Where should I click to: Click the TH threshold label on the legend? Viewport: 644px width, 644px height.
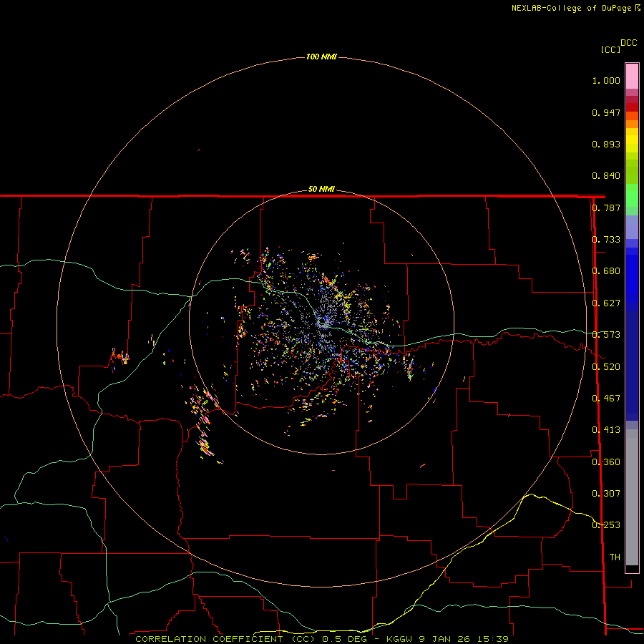coord(615,557)
